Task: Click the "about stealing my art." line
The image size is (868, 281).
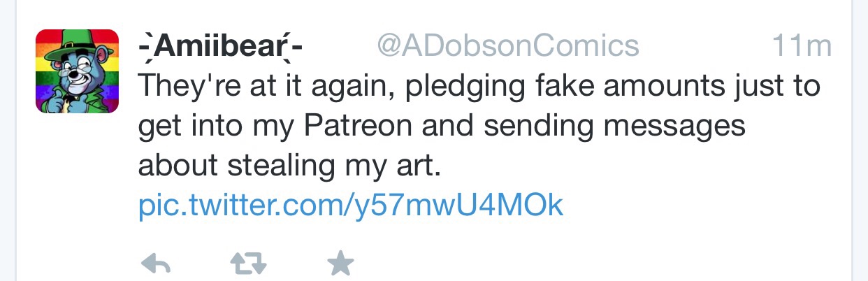Action: pyautogui.click(x=291, y=166)
